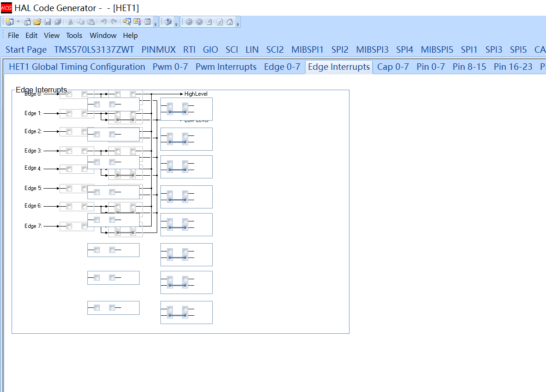546x392 pixels.
Task: Click the Paste clipboard icon
Action: click(x=91, y=22)
